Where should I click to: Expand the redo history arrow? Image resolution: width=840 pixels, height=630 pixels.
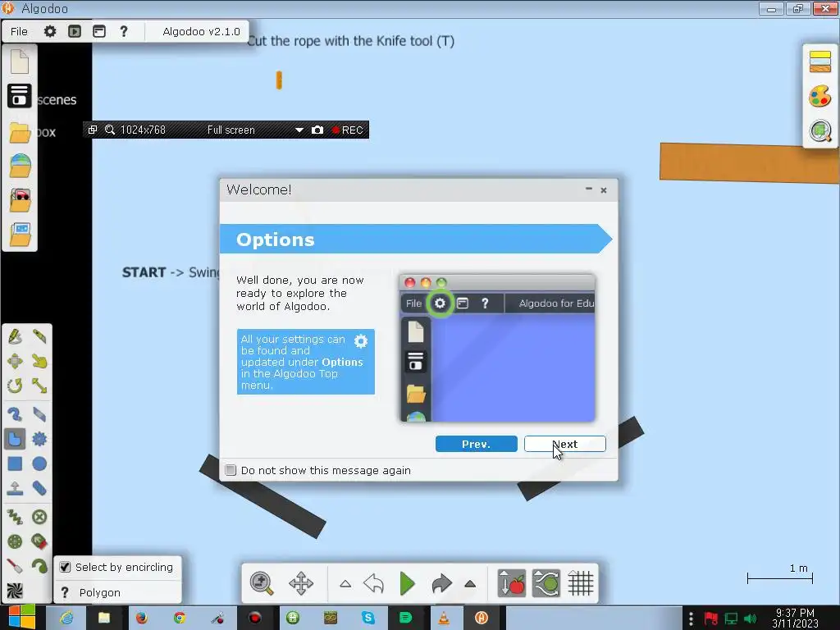(470, 584)
